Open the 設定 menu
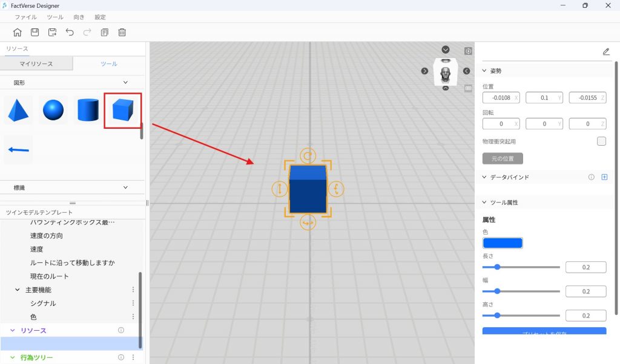 (100, 18)
